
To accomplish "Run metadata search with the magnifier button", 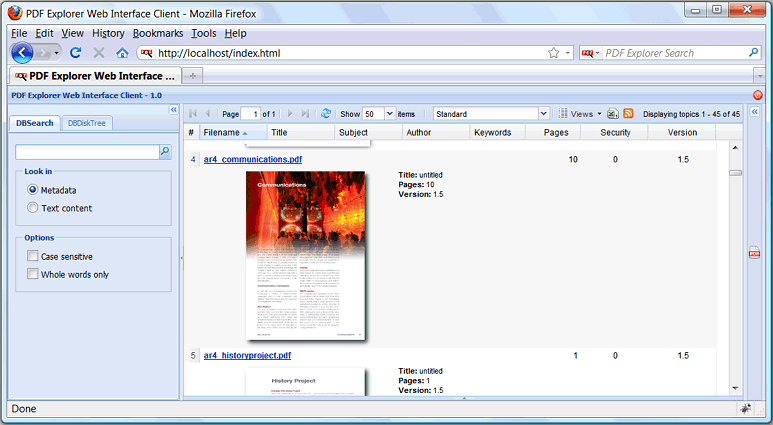I will click(x=165, y=152).
